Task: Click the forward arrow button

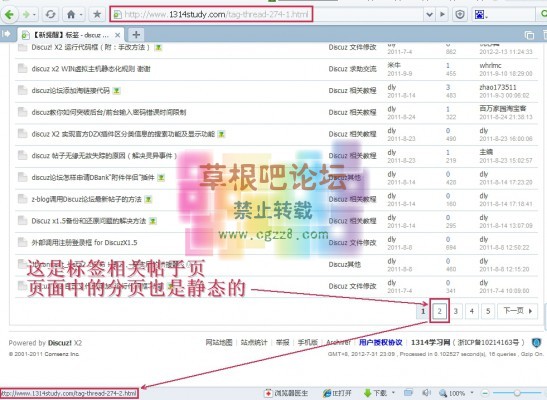Action: point(27,15)
